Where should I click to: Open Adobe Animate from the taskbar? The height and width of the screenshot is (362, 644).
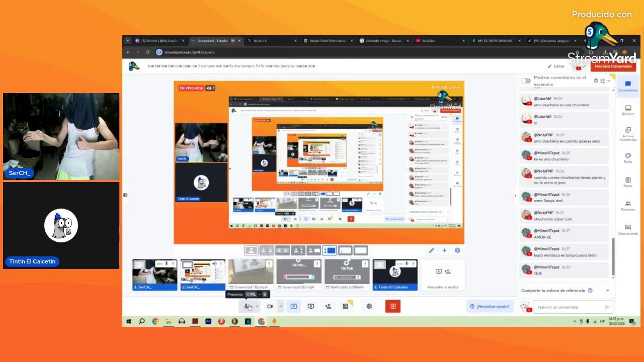pyautogui.click(x=208, y=321)
